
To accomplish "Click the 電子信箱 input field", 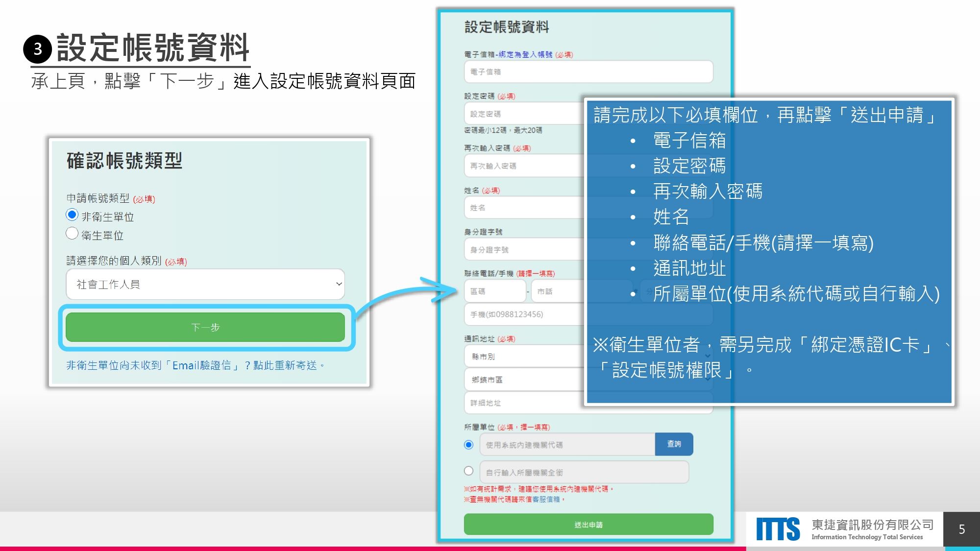I will point(588,72).
